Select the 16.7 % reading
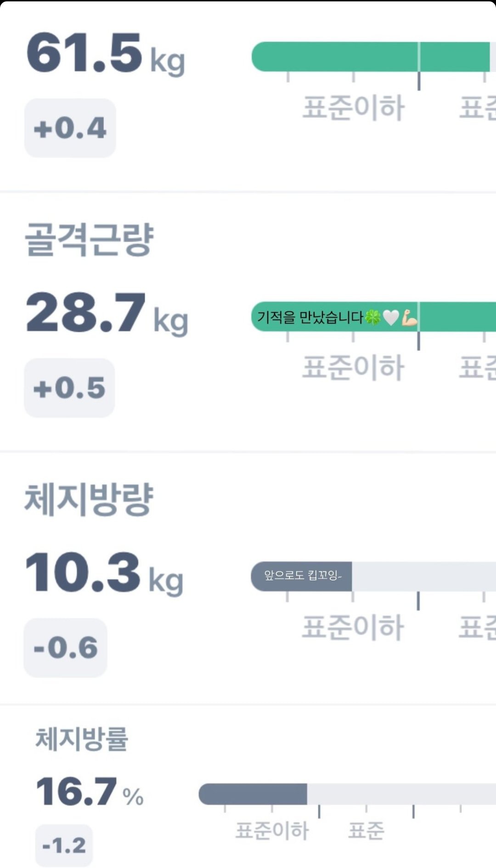The width and height of the screenshot is (496, 868). [x=90, y=791]
